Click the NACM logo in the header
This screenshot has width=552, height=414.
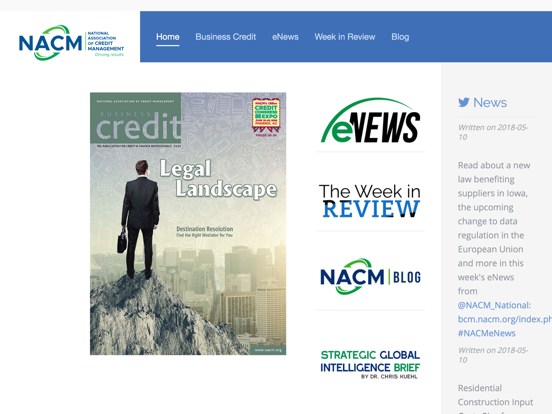click(x=71, y=42)
